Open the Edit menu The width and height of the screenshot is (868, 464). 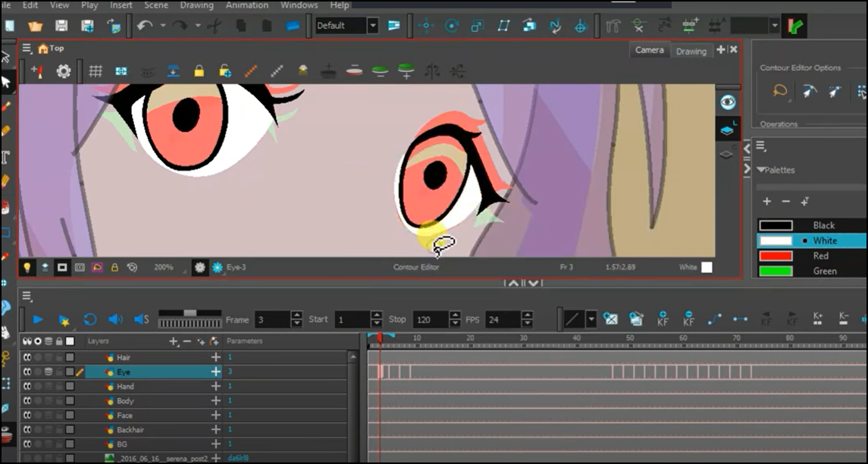coord(30,5)
